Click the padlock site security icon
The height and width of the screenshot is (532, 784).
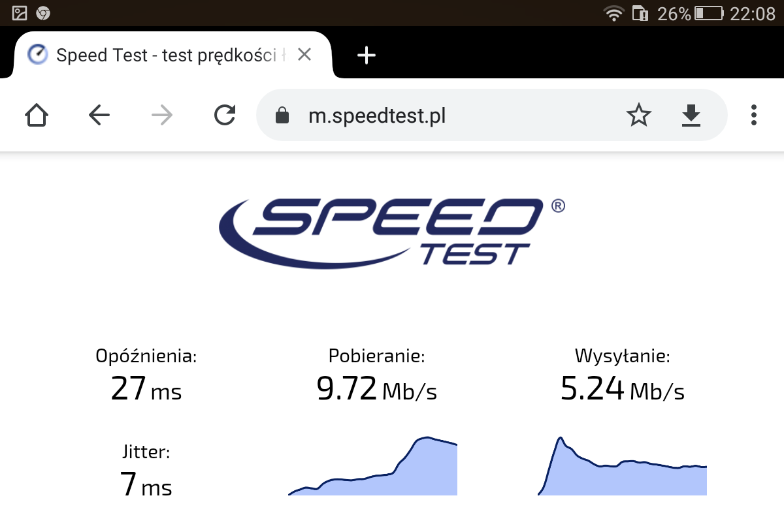point(282,116)
